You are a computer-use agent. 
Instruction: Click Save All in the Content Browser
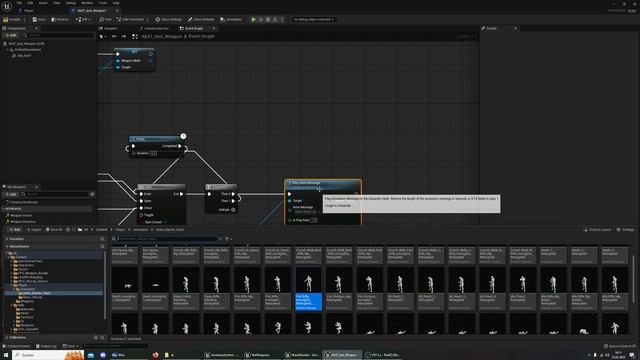tap(54, 229)
